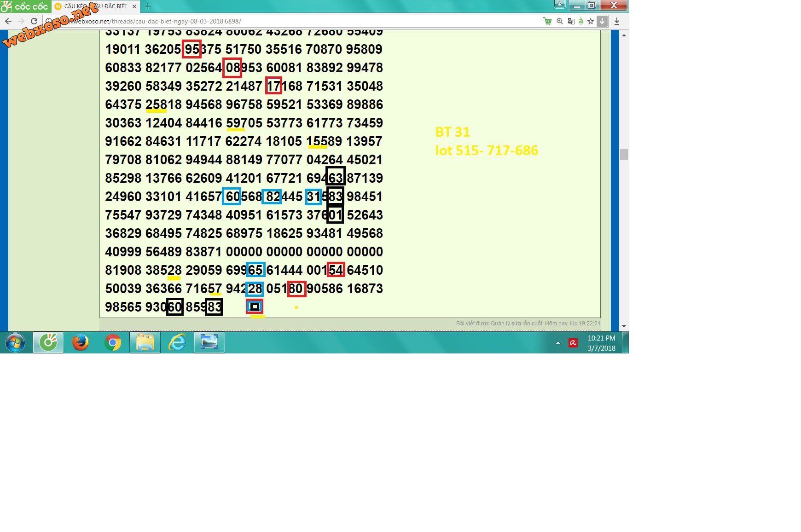Click the number 45021

pos(365,160)
